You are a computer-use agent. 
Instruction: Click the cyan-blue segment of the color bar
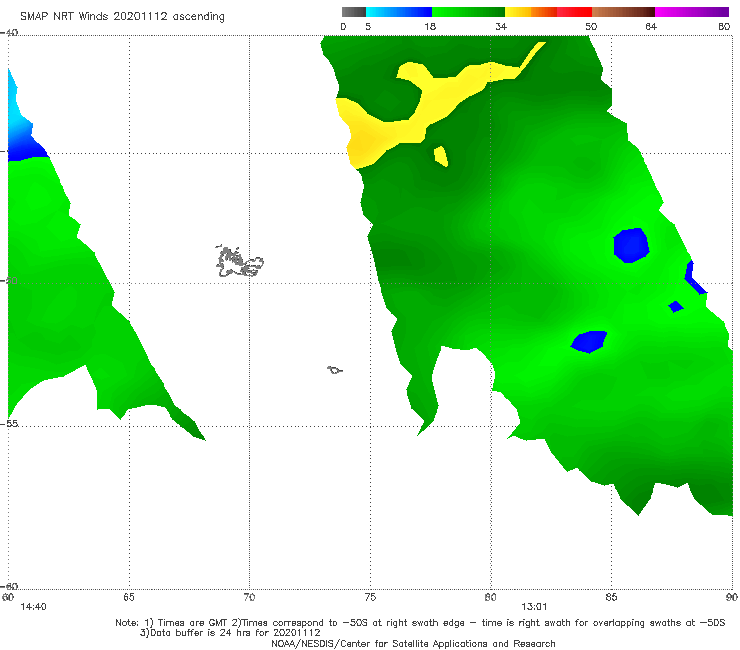pyautogui.click(x=399, y=12)
